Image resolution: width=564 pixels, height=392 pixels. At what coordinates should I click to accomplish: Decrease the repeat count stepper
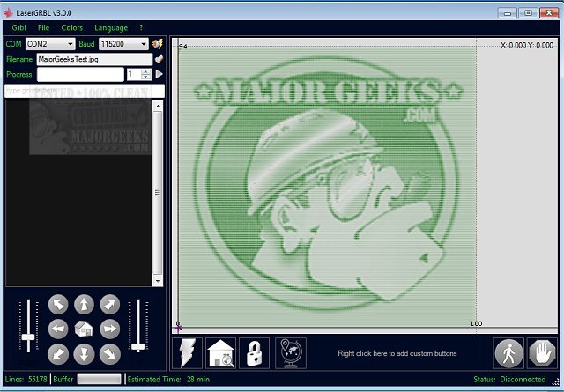[x=145, y=77]
